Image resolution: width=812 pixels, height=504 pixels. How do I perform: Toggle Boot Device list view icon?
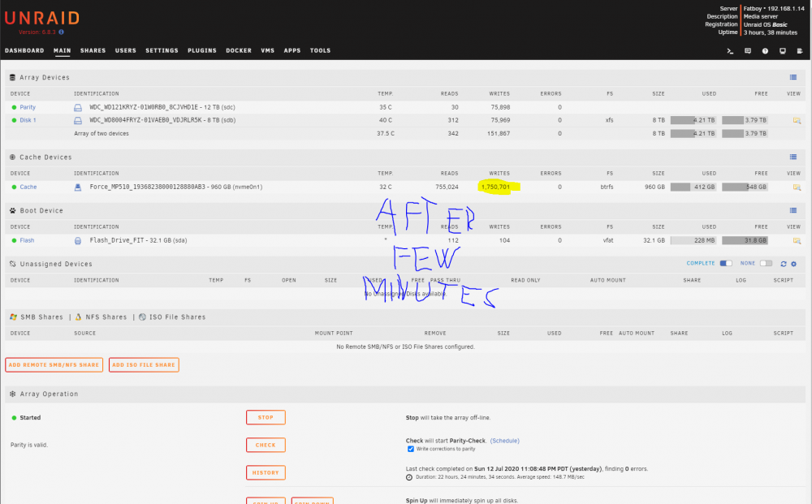(793, 210)
